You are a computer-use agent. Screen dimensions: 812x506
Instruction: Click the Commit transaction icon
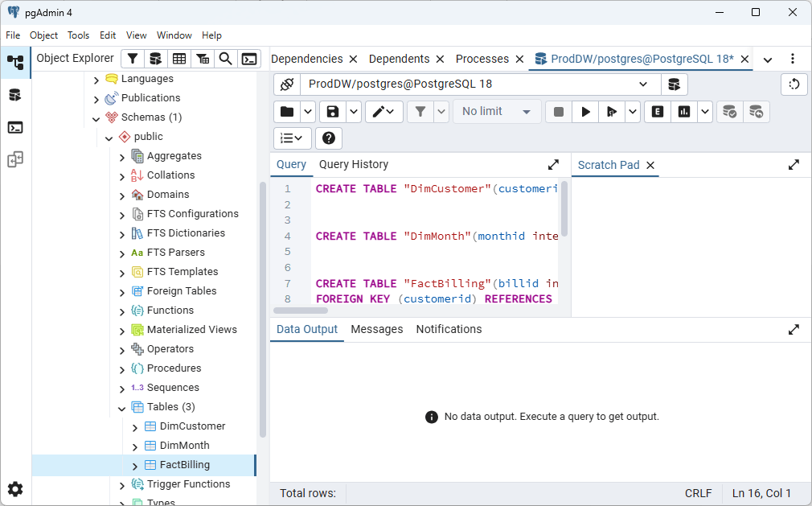(x=729, y=112)
